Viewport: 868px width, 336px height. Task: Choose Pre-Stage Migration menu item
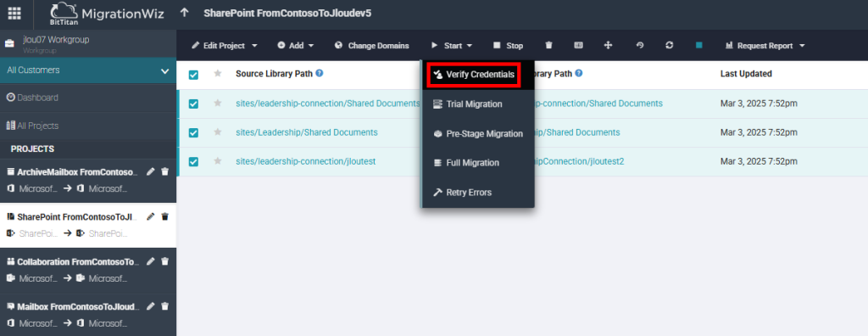[x=478, y=133]
